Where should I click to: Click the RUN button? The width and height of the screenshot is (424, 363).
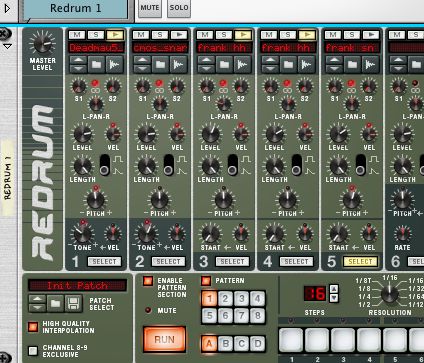click(164, 339)
